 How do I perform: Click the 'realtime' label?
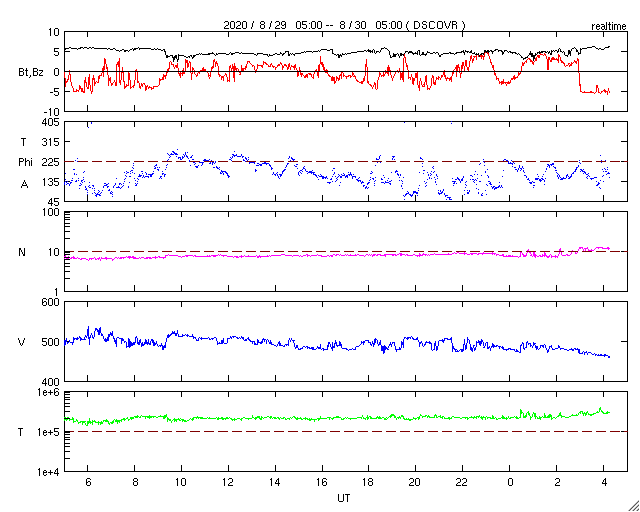pos(609,27)
